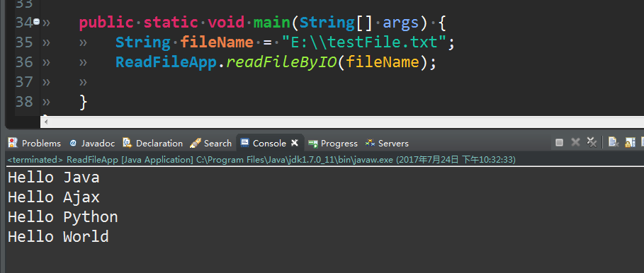Click the 'static' keyword on line 34
The width and height of the screenshot is (644, 273).
(x=171, y=22)
